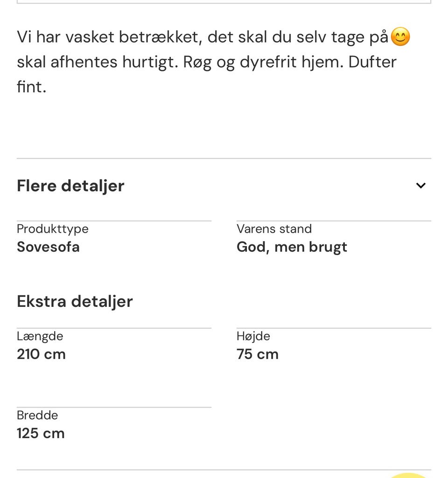
Task: Click the Længde label
Action: coord(40,336)
